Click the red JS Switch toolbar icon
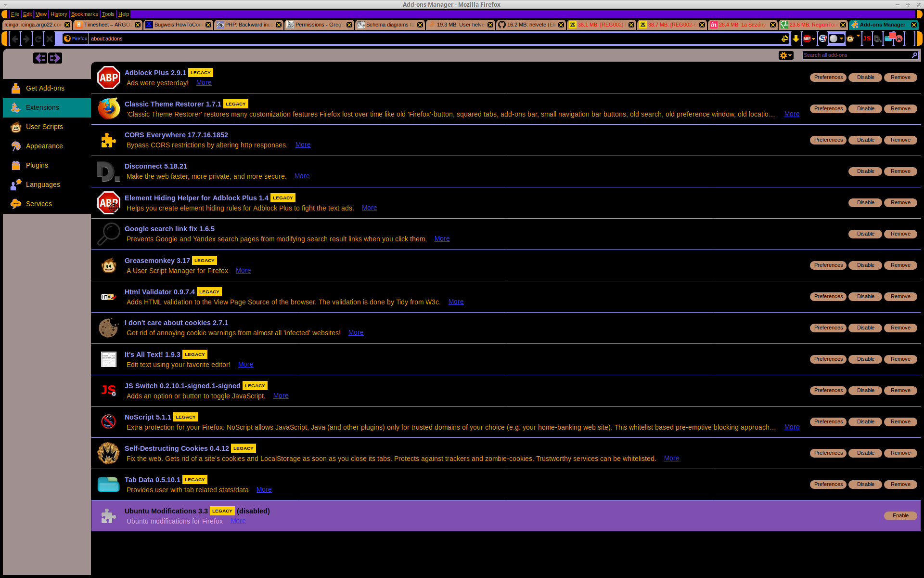The image size is (924, 578). tap(867, 39)
